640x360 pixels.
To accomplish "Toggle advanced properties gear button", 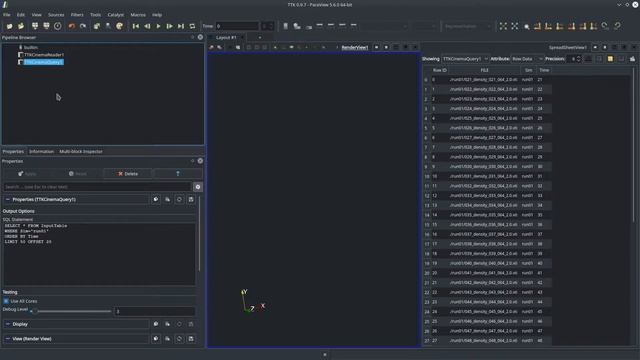I will click(198, 187).
